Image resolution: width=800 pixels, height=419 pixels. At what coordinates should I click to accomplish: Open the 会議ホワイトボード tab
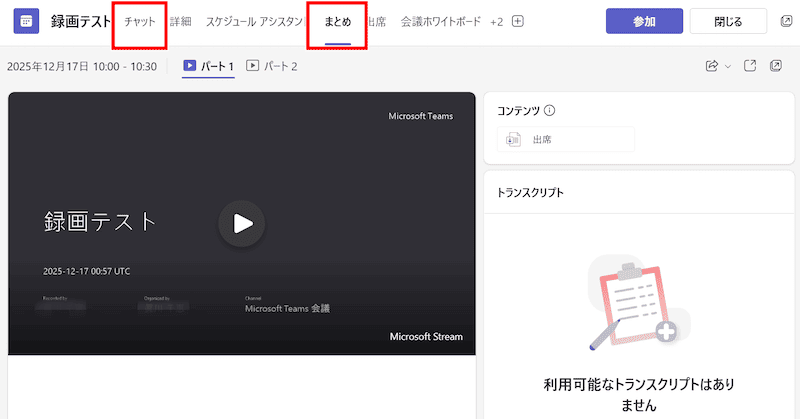pyautogui.click(x=440, y=21)
